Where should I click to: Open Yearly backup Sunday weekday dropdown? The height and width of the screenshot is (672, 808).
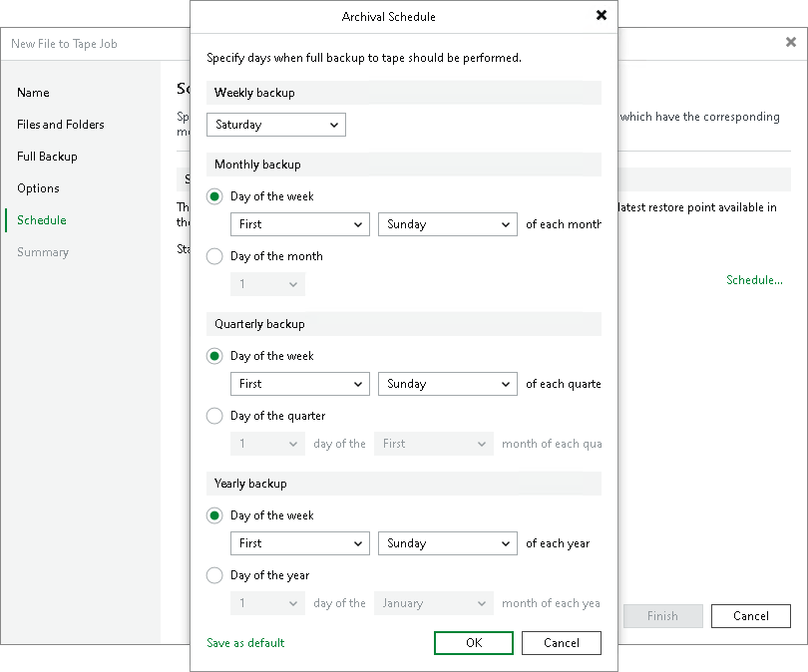tap(447, 543)
